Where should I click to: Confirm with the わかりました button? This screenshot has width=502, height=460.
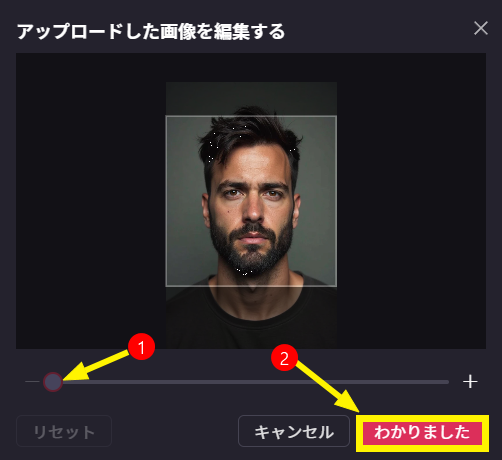click(422, 433)
